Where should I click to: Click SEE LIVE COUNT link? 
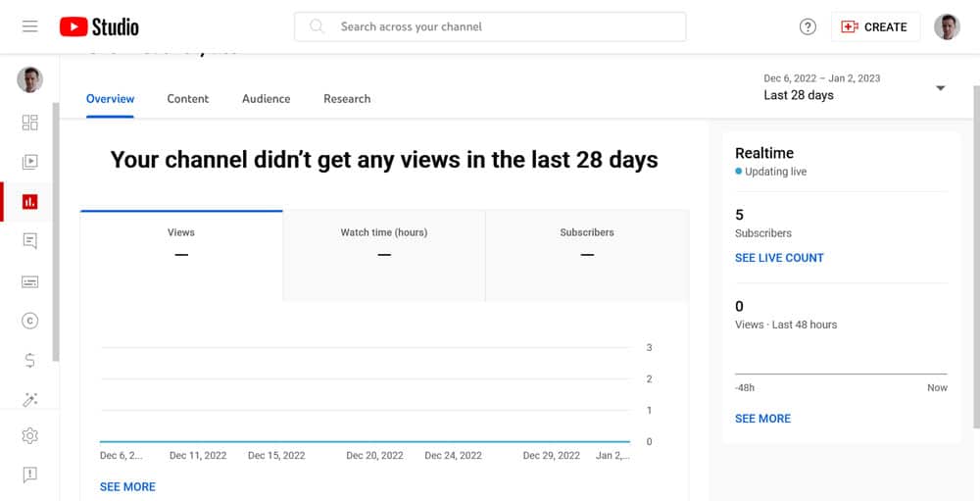coord(779,258)
